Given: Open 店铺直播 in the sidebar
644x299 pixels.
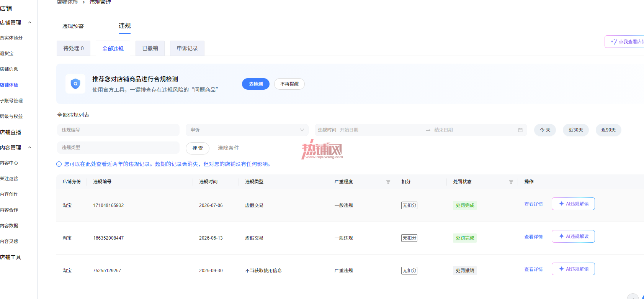Looking at the screenshot, I should pyautogui.click(x=11, y=132).
